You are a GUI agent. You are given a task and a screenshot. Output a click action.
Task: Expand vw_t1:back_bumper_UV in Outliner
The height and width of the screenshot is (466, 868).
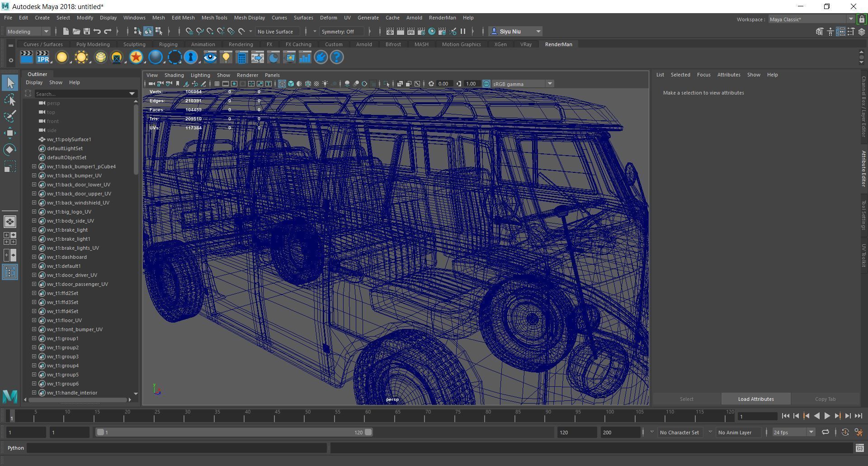point(34,176)
